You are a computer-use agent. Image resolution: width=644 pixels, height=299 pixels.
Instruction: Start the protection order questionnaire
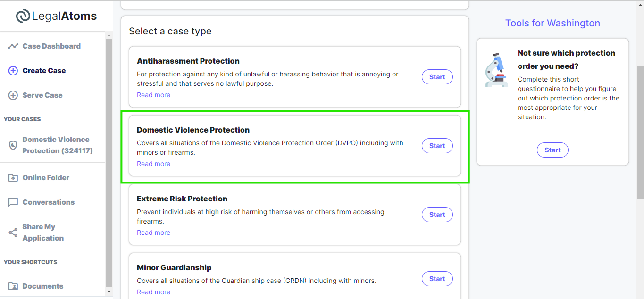pos(552,150)
